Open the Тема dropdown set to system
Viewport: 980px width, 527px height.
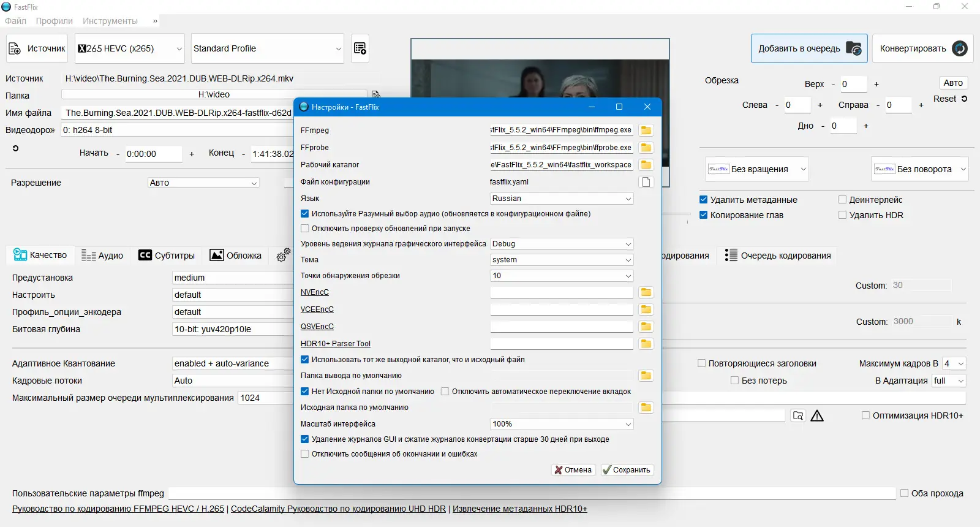point(562,260)
